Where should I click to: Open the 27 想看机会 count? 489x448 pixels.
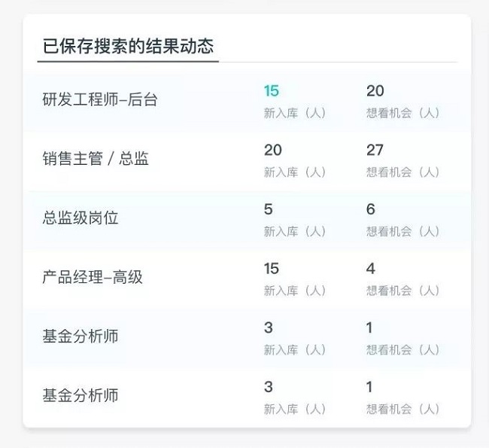point(375,150)
